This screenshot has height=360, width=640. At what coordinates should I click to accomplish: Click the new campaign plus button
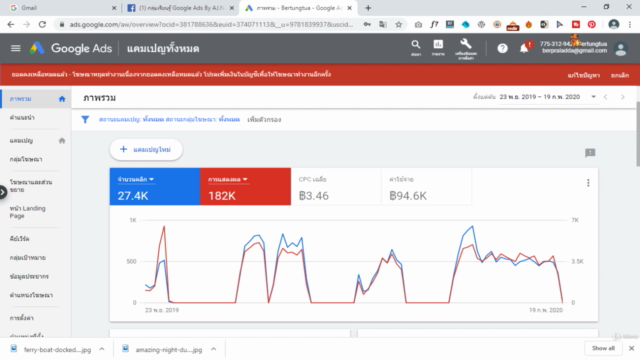coord(146,149)
